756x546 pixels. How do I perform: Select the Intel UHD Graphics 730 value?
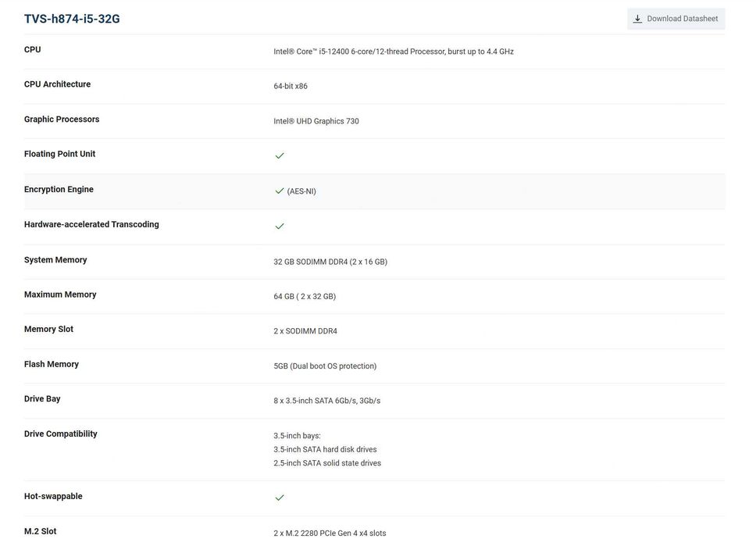pyautogui.click(x=316, y=121)
